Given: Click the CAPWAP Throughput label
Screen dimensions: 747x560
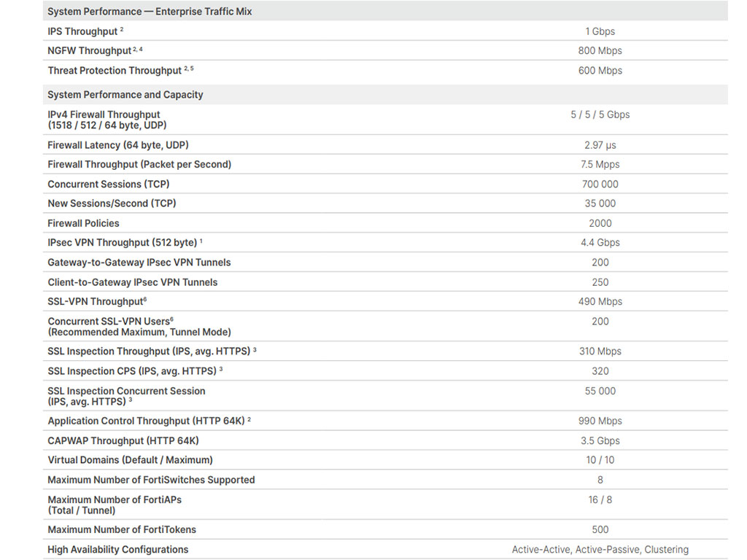Looking at the screenshot, I should pyautogui.click(x=123, y=440).
